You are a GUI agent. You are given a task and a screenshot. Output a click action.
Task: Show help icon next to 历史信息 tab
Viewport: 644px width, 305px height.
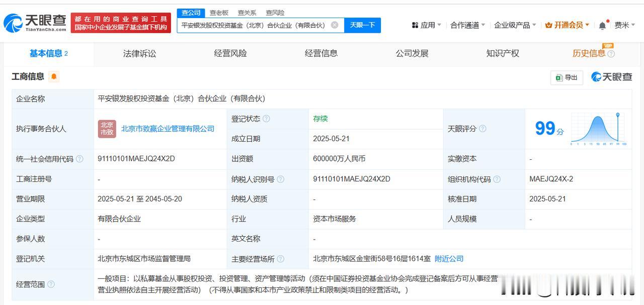(611, 54)
